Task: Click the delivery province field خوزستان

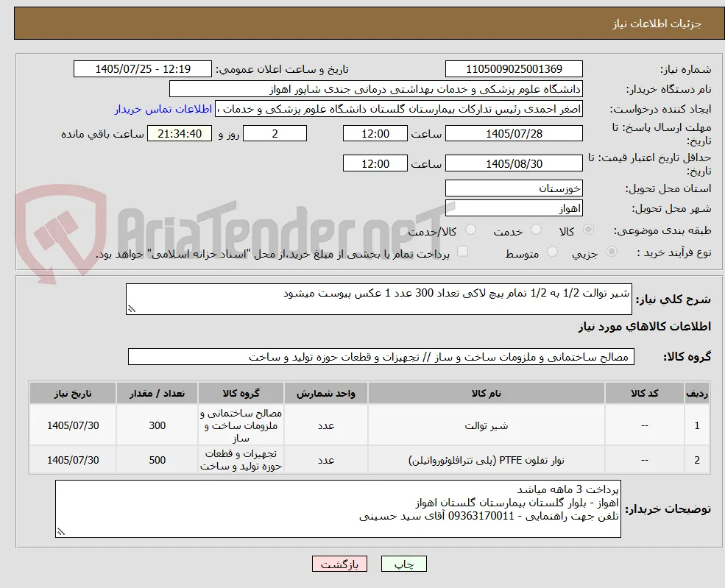Action: 514,188
